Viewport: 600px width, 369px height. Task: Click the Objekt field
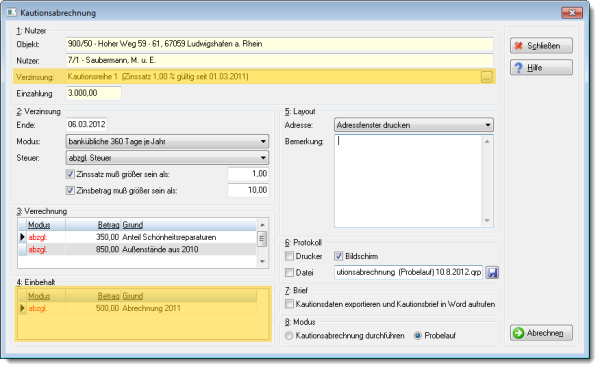point(280,44)
